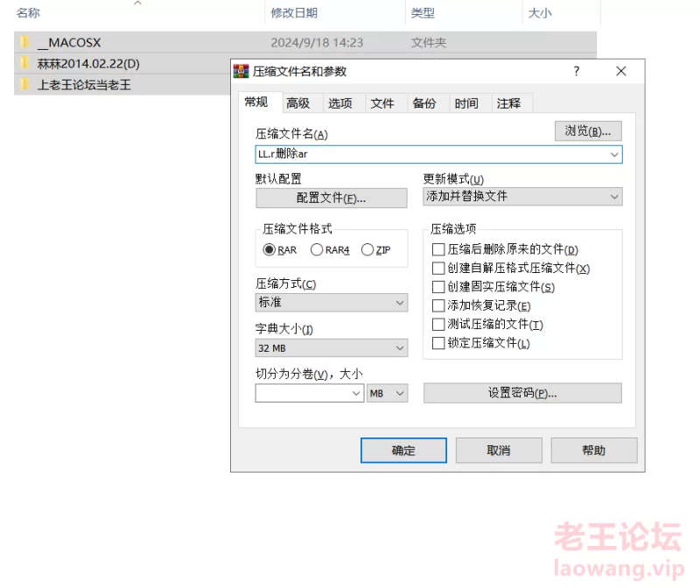Screen dimensions: 700x588
Task: Select the ZIP format radio button
Action: (x=367, y=249)
